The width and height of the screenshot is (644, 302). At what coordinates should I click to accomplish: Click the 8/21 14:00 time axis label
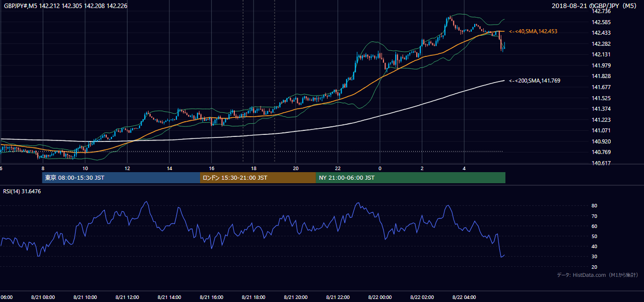click(x=169, y=297)
